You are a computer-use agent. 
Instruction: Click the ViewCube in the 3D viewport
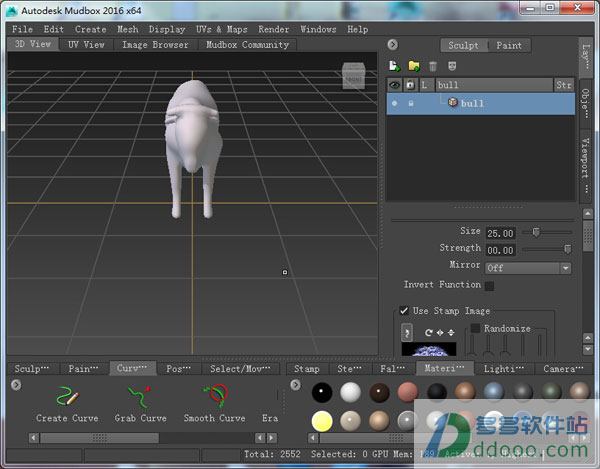[353, 76]
